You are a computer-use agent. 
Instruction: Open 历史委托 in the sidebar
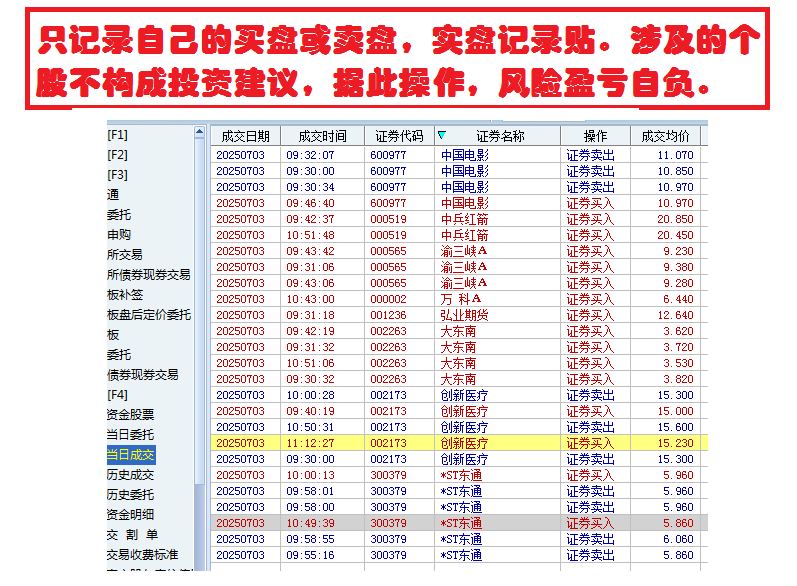130,495
